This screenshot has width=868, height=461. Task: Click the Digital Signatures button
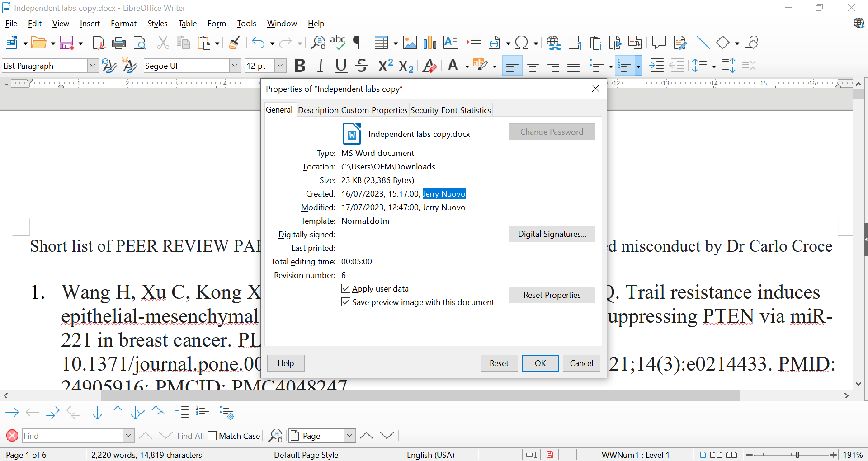[x=552, y=234]
